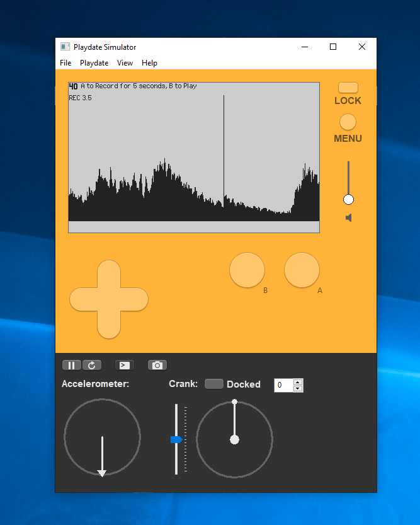Viewport: 420px width, 525px height.
Task: Open the Playdate menu
Action: point(94,63)
